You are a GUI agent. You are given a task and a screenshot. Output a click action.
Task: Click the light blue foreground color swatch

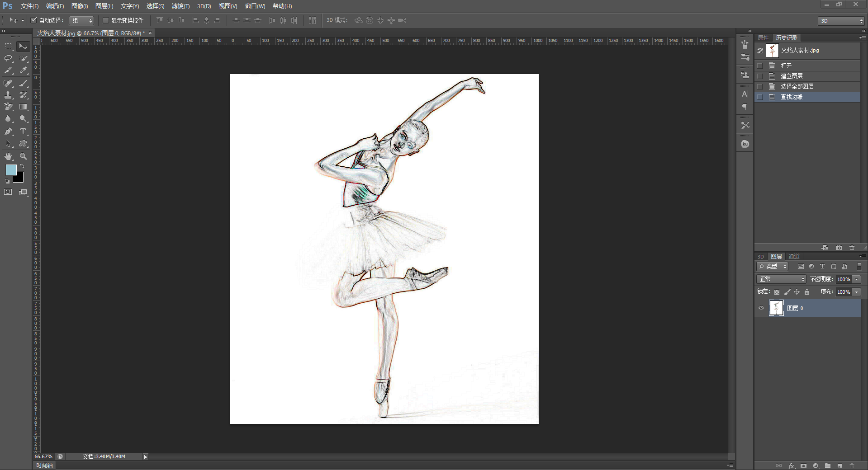(x=11, y=170)
